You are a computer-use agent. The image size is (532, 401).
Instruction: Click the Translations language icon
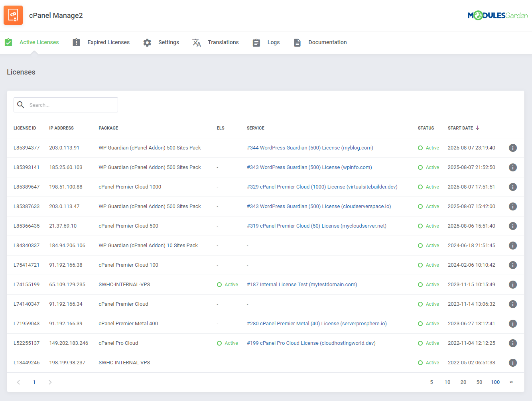[x=196, y=42]
